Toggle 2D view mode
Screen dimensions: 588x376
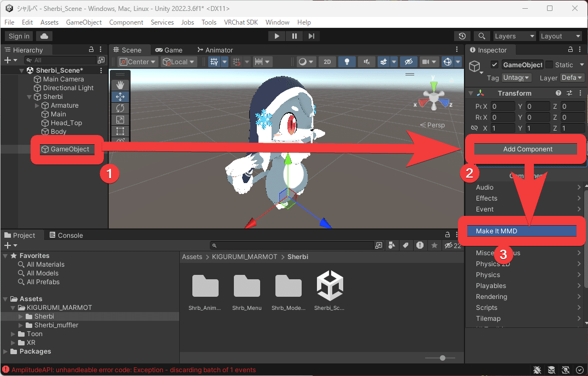click(327, 62)
